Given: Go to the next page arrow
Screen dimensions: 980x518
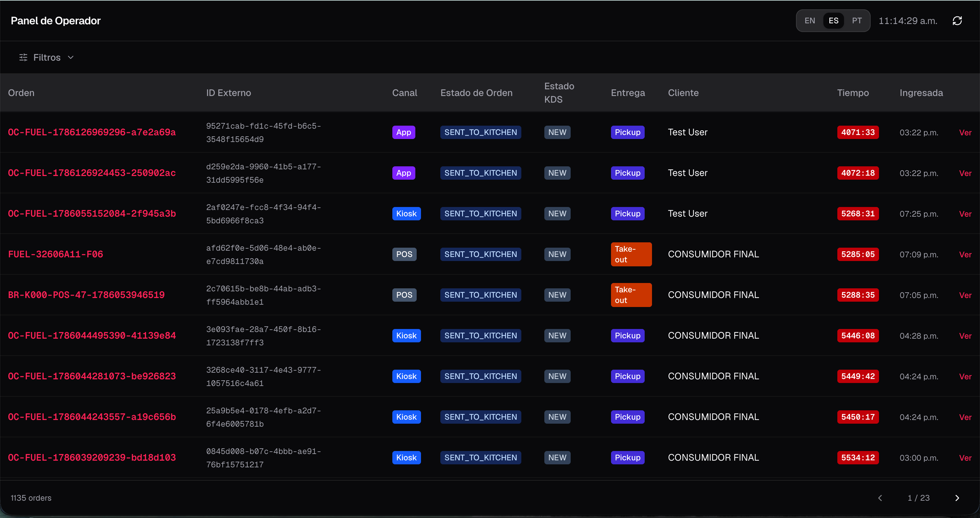Looking at the screenshot, I should [x=957, y=498].
